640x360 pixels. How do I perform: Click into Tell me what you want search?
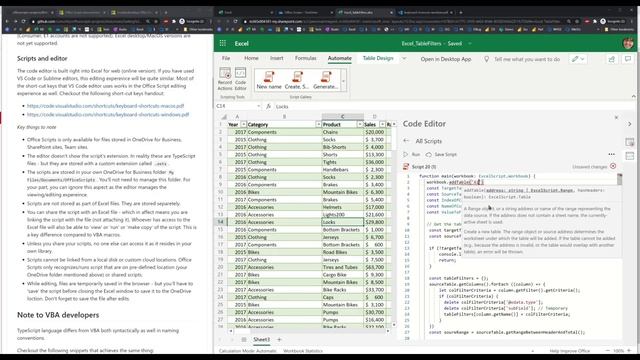click(527, 59)
